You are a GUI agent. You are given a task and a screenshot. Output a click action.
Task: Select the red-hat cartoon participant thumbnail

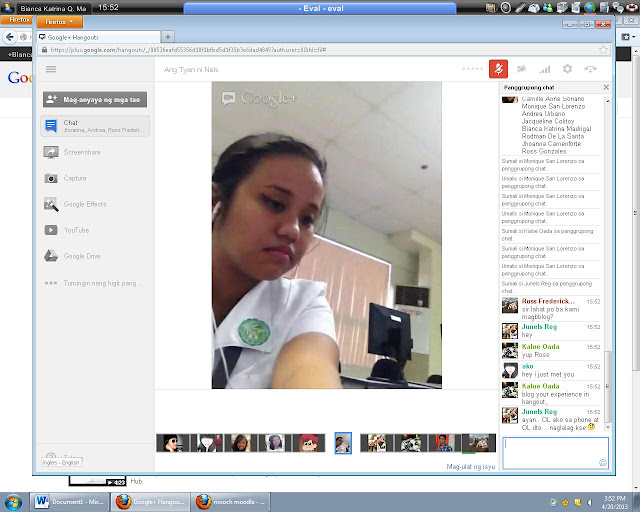click(309, 443)
